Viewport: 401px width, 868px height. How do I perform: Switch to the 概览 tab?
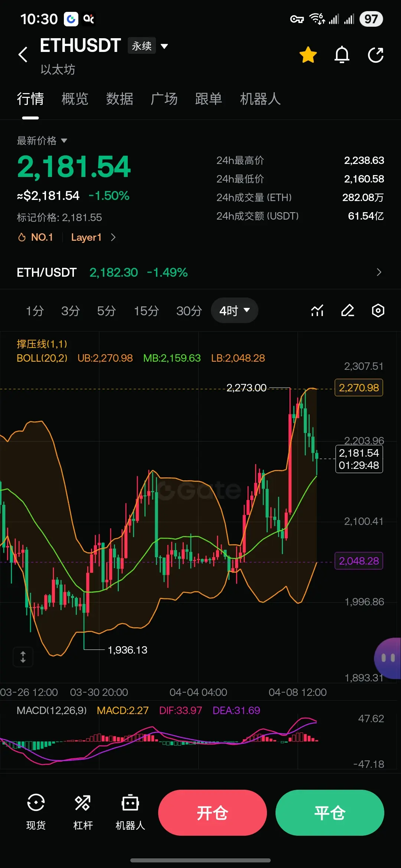click(x=75, y=99)
